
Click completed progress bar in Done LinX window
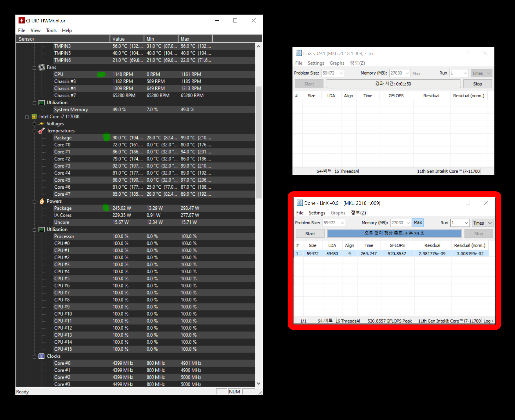[394, 233]
